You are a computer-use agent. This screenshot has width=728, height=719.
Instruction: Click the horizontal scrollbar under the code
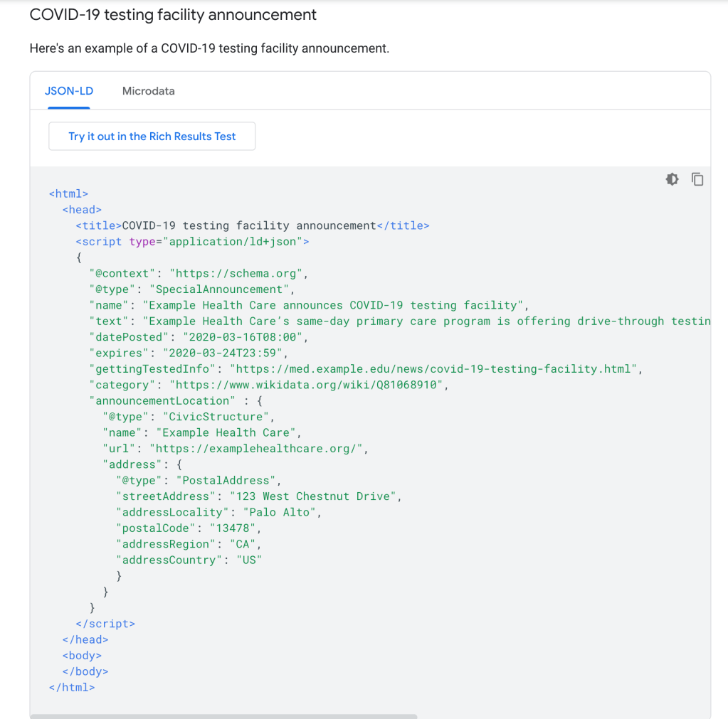click(x=223, y=715)
